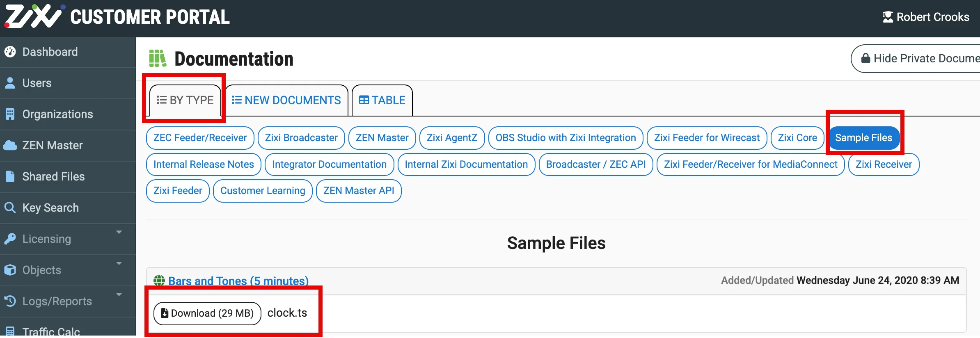The image size is (980, 338).
Task: Toggle Hide Private Documents button
Action: click(916, 58)
